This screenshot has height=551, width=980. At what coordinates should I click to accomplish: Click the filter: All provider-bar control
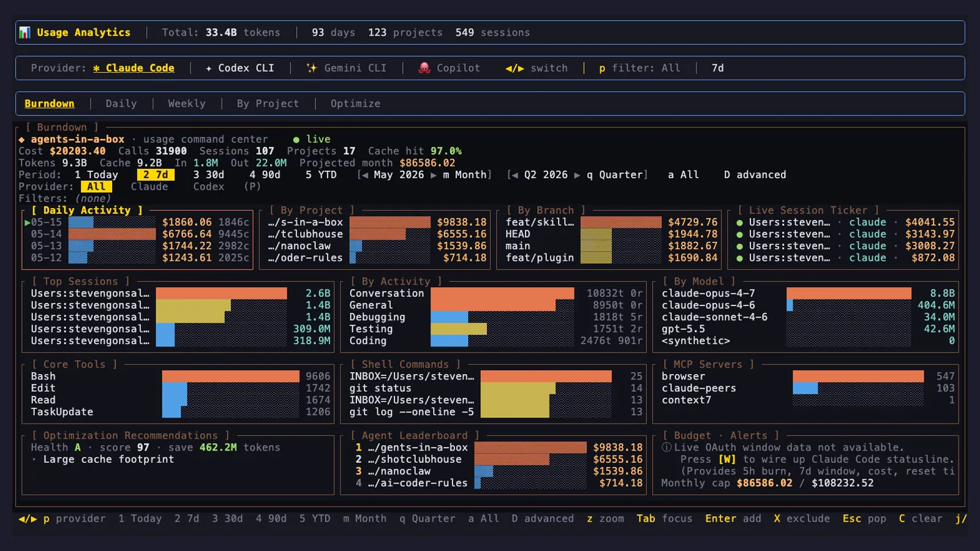pyautogui.click(x=639, y=68)
